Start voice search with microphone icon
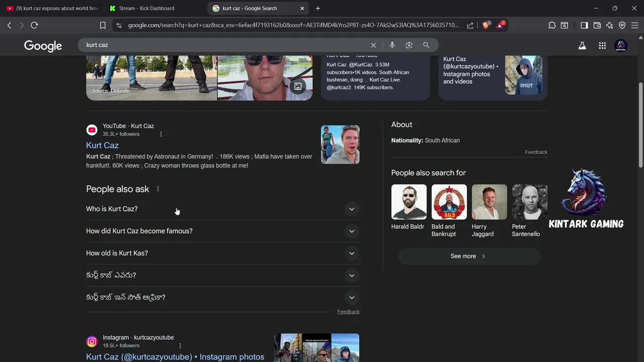The image size is (644, 362). [x=392, y=45]
